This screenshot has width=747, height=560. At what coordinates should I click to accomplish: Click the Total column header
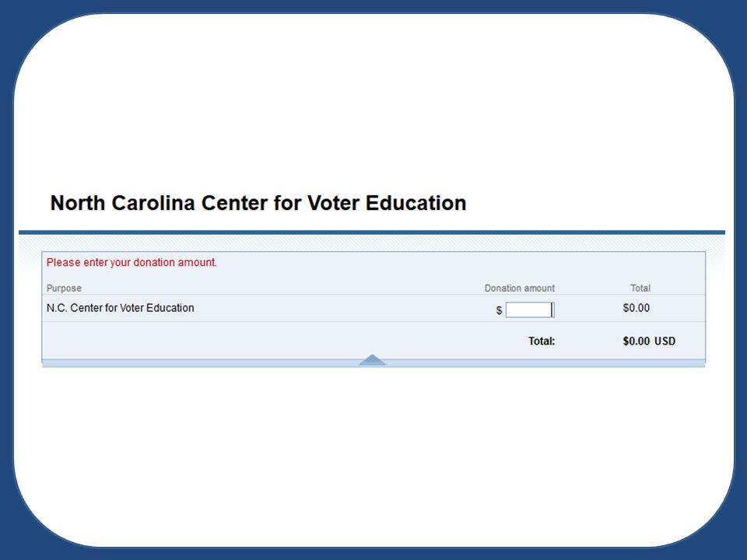(x=640, y=288)
